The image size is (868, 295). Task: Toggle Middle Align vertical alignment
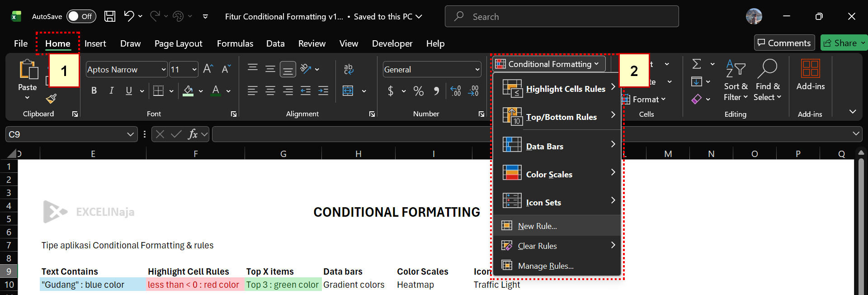(x=270, y=69)
